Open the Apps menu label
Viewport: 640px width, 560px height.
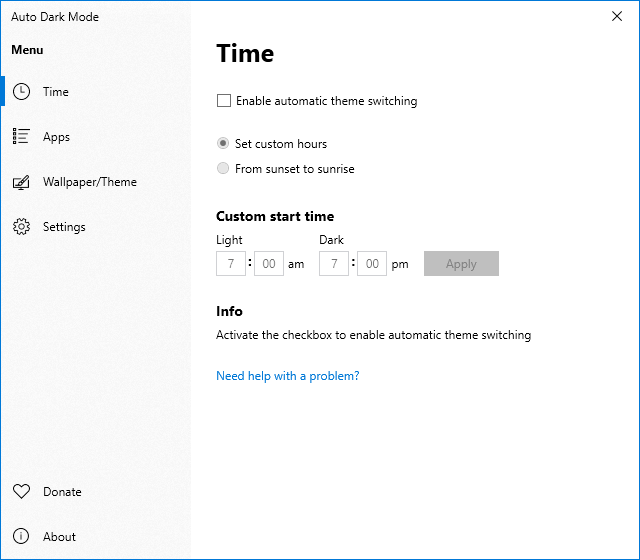(56, 137)
